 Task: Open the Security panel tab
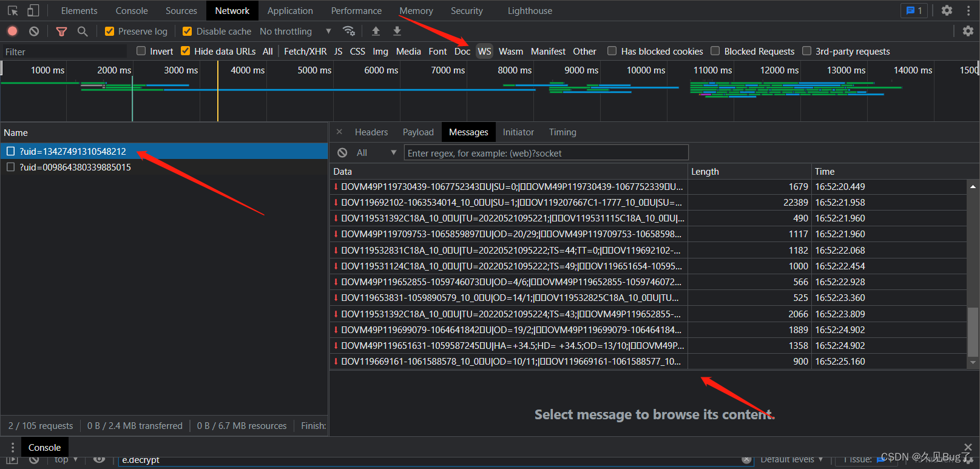pyautogui.click(x=467, y=10)
